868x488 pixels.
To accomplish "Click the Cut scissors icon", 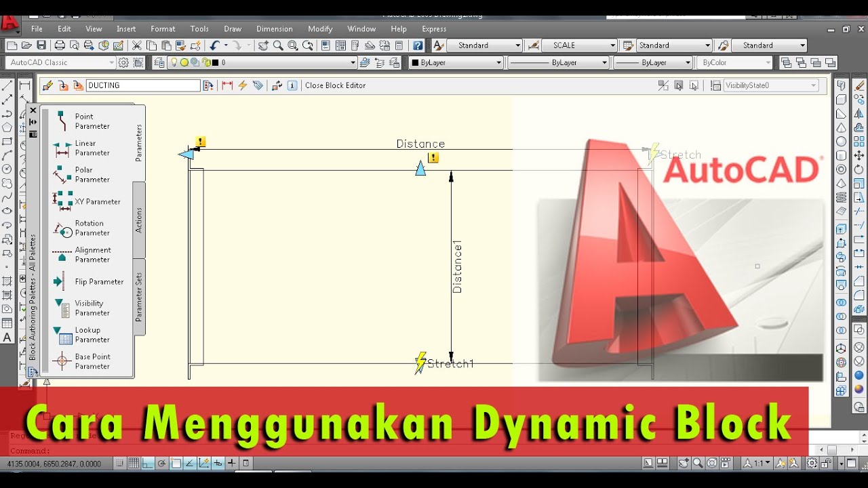I will (x=136, y=45).
